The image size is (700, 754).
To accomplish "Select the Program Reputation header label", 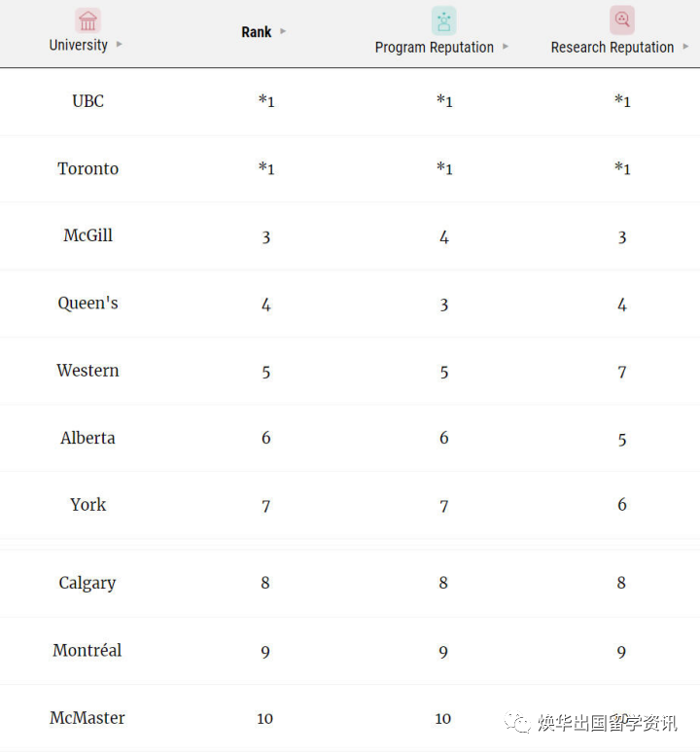I will coord(435,47).
